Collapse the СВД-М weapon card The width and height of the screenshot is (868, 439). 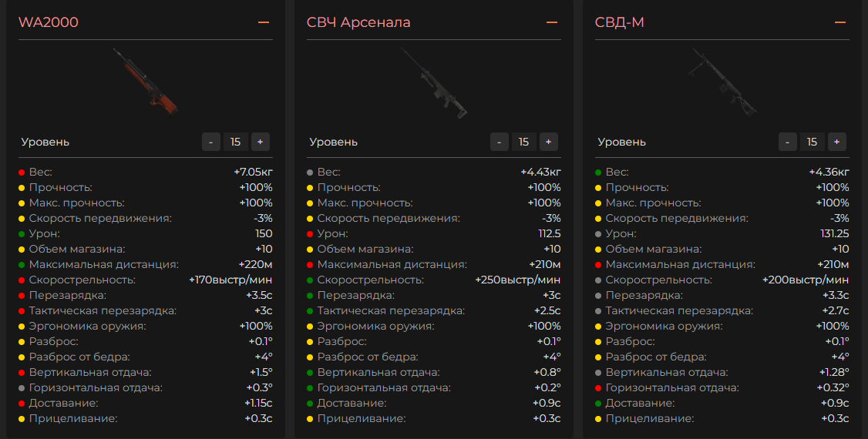point(840,22)
